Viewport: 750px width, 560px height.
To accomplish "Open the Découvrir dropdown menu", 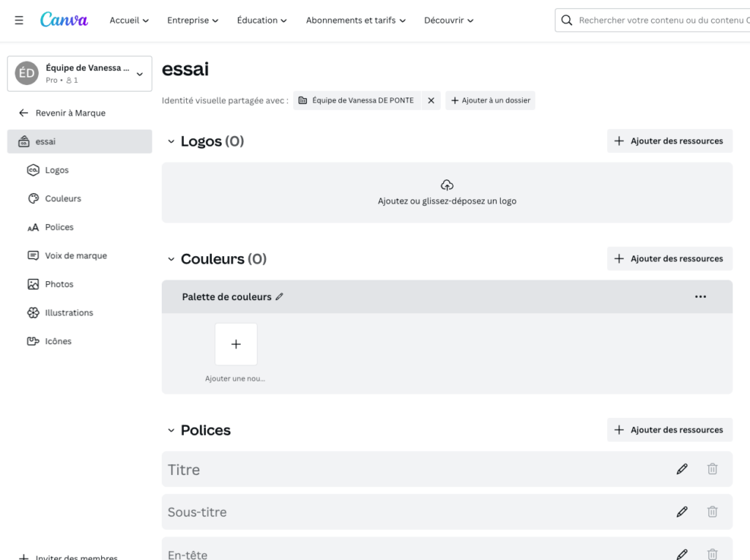I will coord(448,20).
